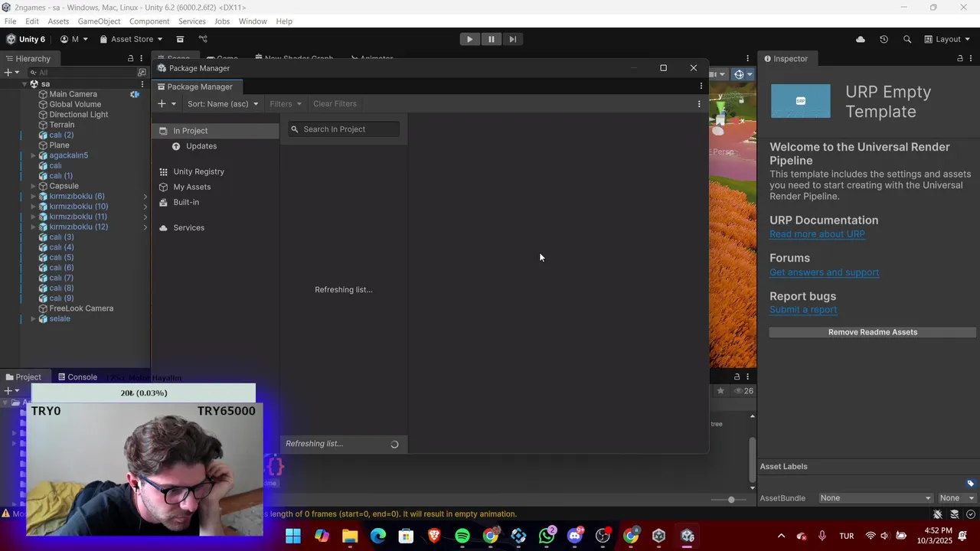Select Main Camera in Hierarchy
Viewport: 980px width, 551px height.
pyautogui.click(x=73, y=94)
